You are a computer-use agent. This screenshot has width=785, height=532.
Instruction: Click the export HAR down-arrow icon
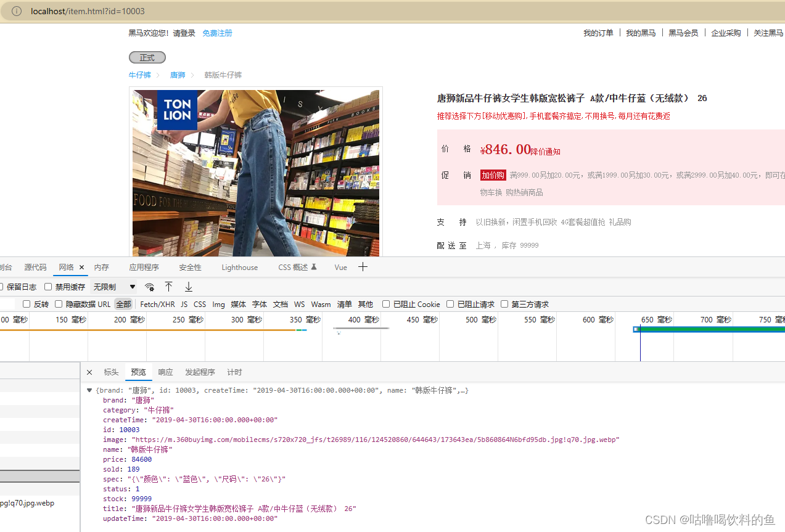pos(189,287)
